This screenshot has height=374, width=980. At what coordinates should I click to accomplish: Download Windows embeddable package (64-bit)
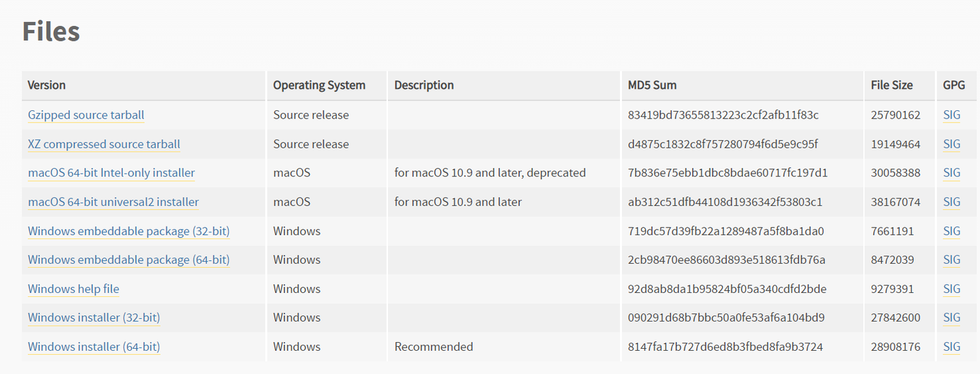click(x=129, y=260)
